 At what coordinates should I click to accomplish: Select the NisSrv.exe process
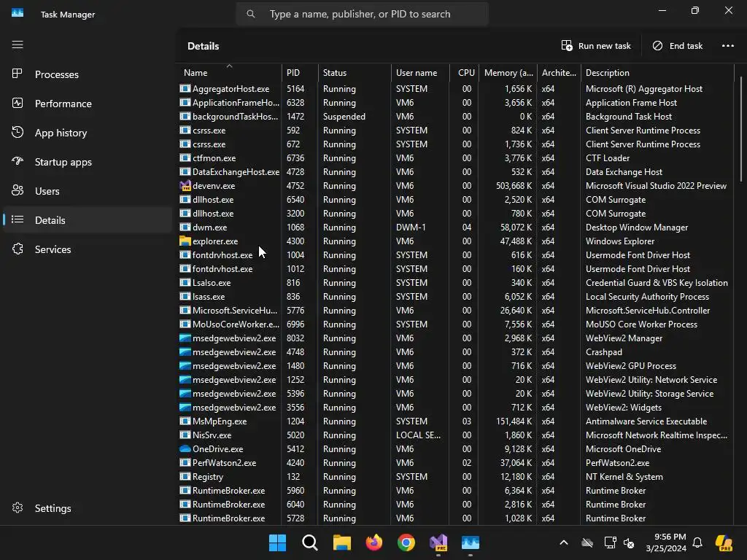(455, 435)
